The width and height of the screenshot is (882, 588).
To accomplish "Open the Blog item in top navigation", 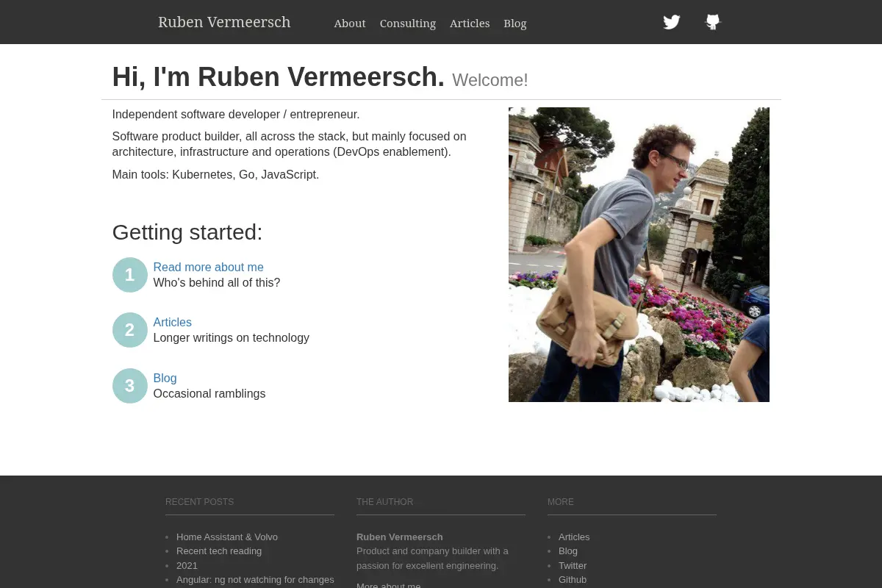I will (515, 24).
